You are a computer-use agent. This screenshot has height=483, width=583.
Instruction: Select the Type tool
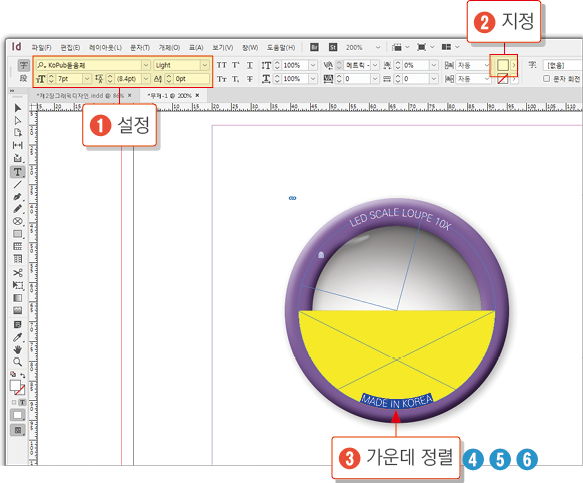17,172
